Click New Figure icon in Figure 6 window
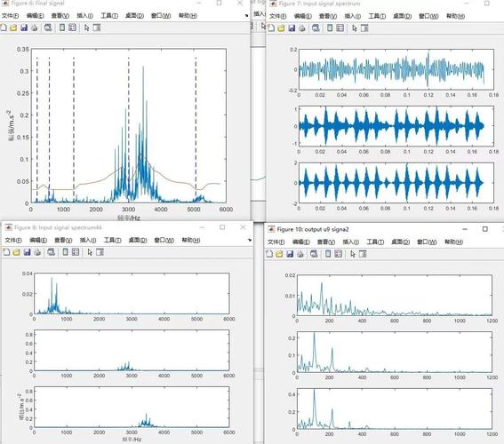 click(x=4, y=28)
